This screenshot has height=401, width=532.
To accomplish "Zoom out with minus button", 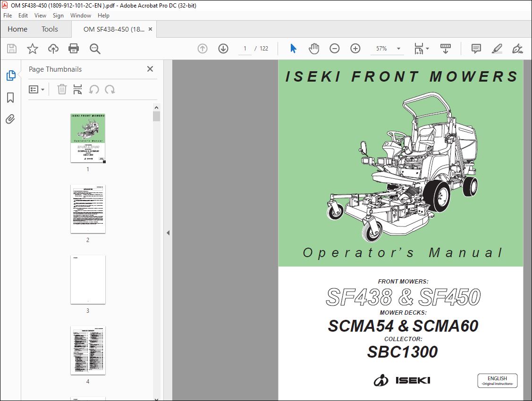I will coord(335,49).
